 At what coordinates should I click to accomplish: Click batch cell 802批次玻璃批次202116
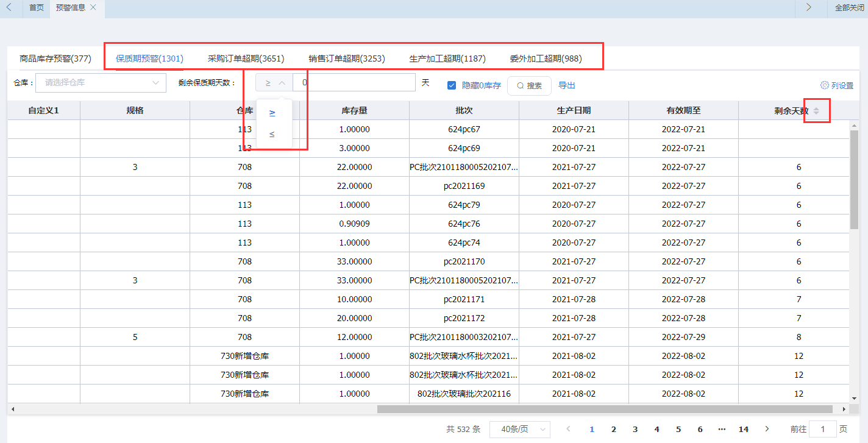coord(464,394)
